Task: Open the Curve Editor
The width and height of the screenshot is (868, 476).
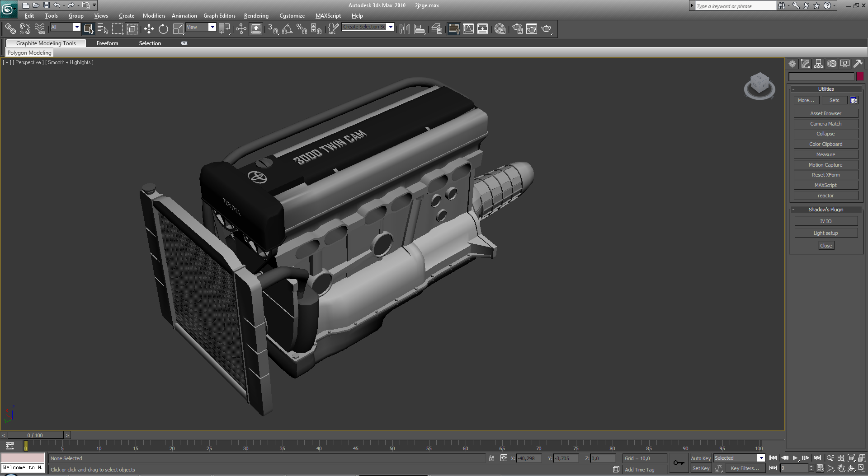Action: 468,29
